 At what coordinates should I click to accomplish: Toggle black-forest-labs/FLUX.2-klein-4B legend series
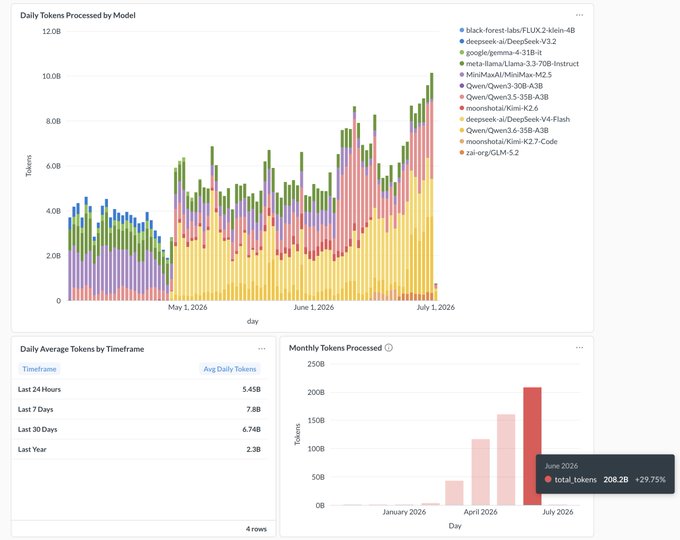(517, 30)
